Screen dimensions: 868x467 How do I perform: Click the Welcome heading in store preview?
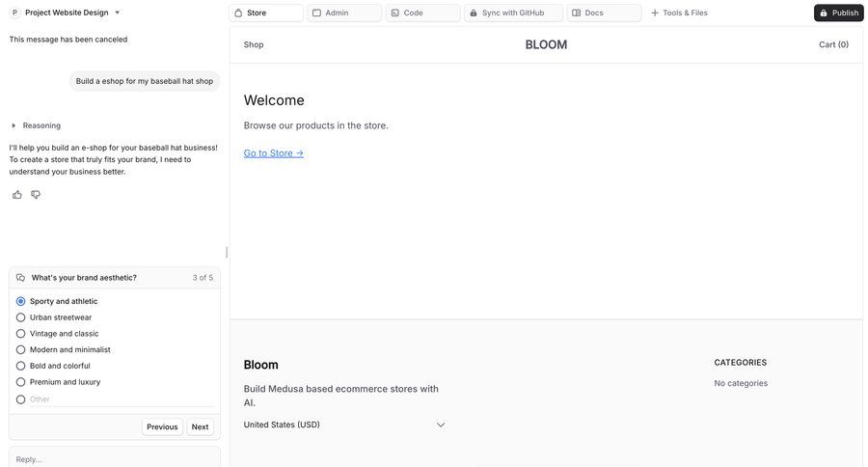coord(274,100)
